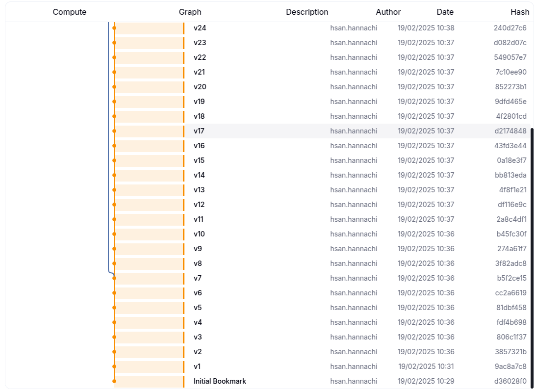
Task: Open the v22 commit description
Action: click(x=200, y=57)
